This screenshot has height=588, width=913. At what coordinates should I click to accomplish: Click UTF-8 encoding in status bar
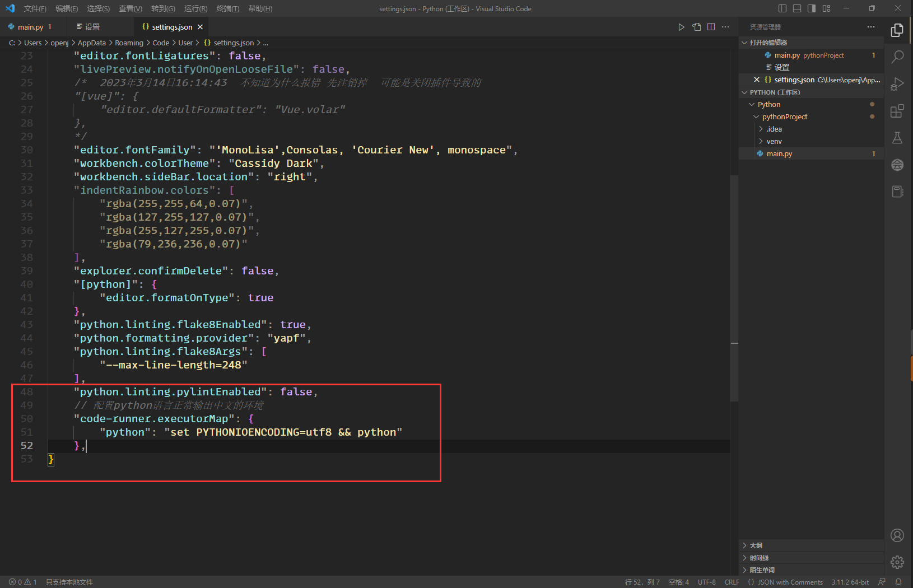(707, 582)
